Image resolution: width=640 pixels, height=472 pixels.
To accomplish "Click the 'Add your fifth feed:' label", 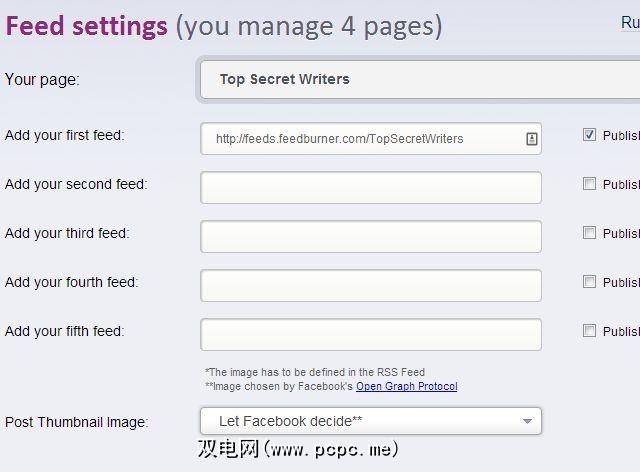I will 64,331.
